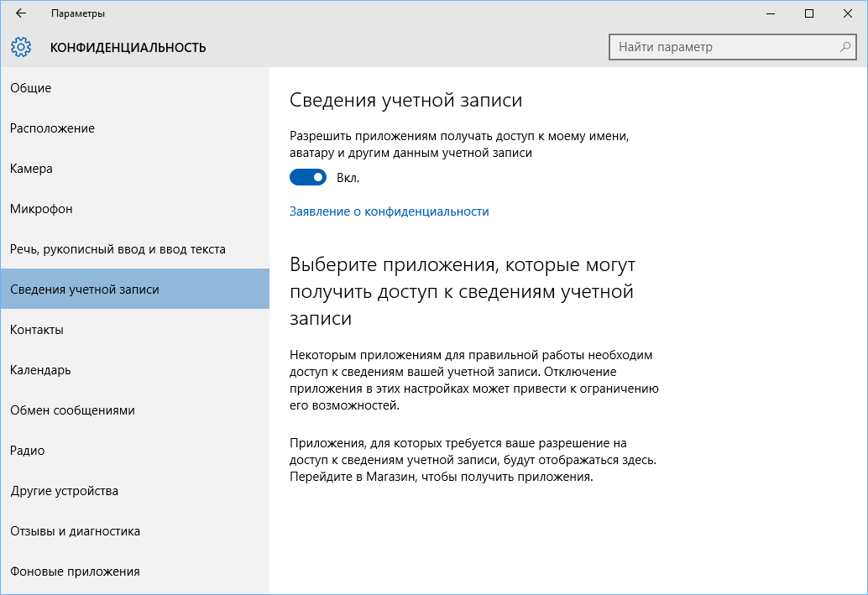Open the Общие privacy section
The width and height of the screenshot is (868, 595).
pos(31,87)
